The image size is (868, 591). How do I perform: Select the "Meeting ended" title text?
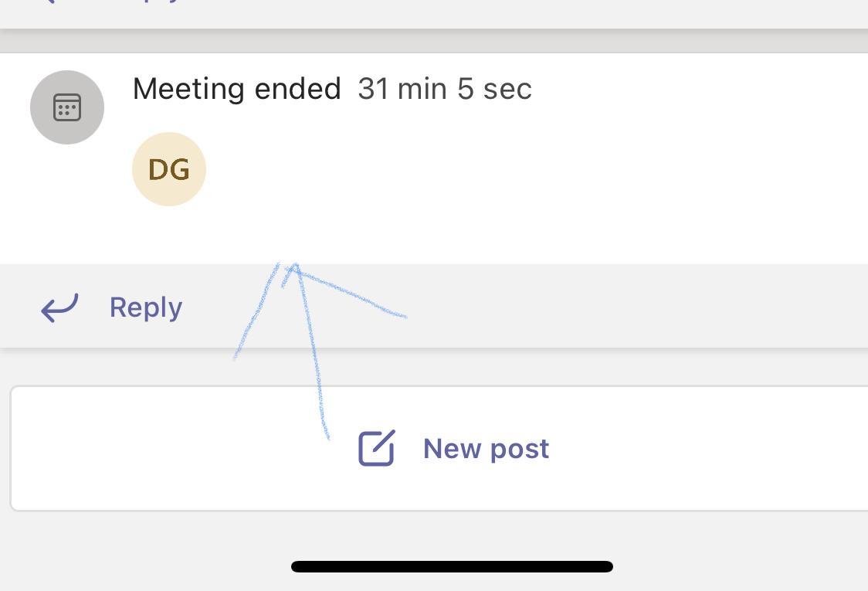pos(236,89)
